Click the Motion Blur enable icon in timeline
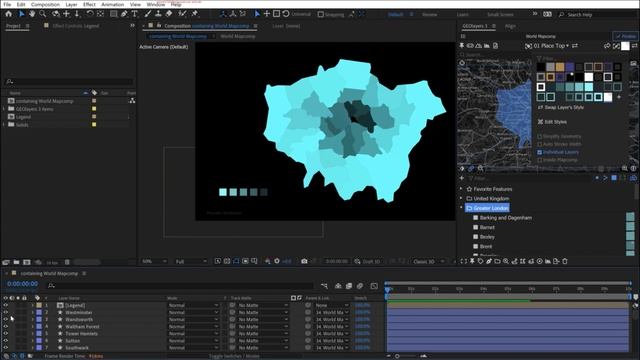This screenshot has width=640, height=360. [x=360, y=286]
